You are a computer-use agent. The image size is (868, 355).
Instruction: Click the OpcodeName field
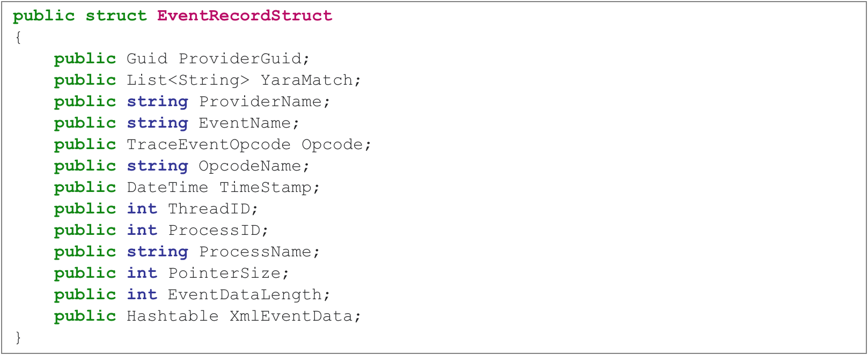[x=250, y=166]
